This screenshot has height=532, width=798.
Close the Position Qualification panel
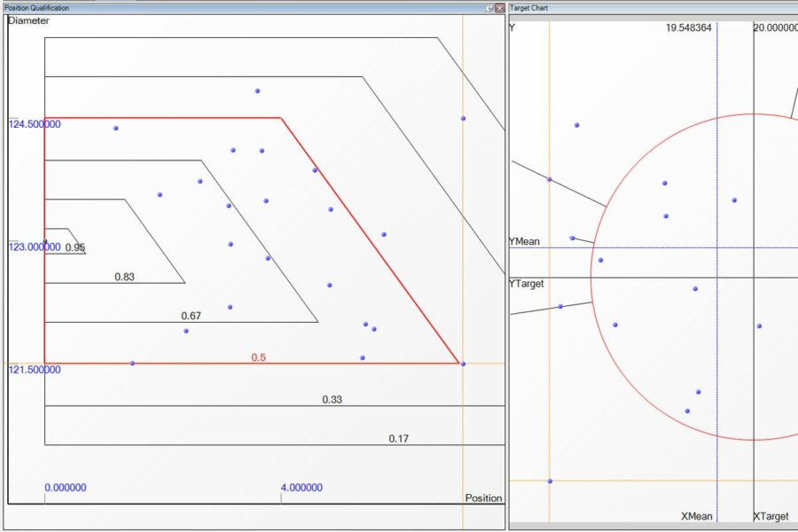click(x=500, y=8)
